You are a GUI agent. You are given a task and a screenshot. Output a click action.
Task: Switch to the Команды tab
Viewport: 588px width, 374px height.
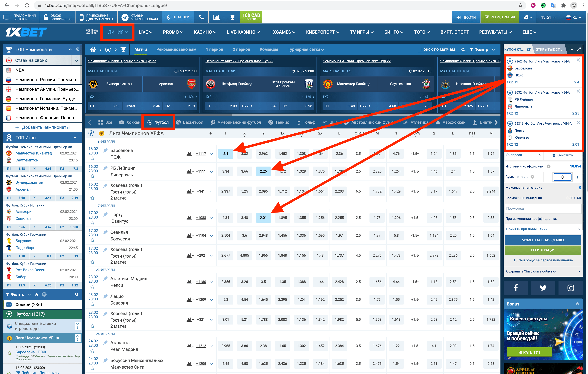point(269,49)
